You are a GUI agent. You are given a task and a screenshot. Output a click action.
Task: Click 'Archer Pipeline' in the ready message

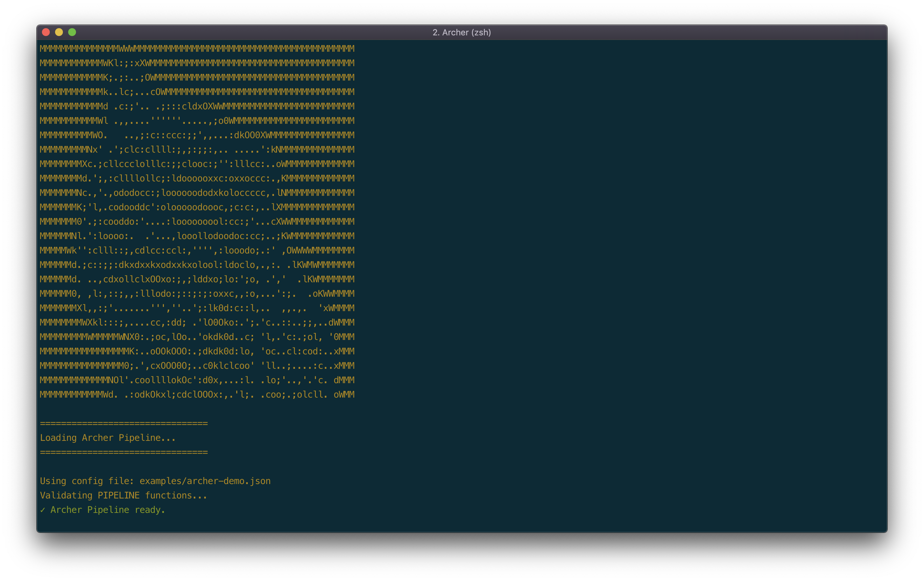(90, 510)
